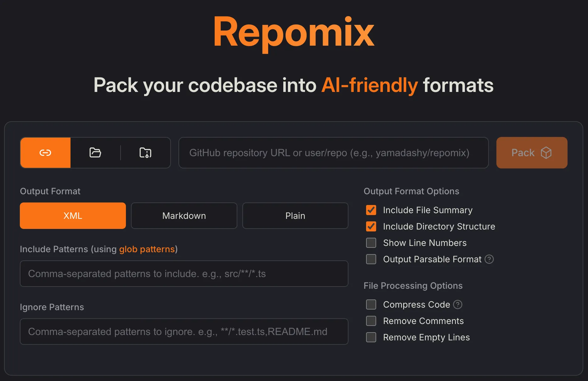The image size is (588, 381).
Task: Open the Output Parsable Format help icon
Action: (x=489, y=259)
